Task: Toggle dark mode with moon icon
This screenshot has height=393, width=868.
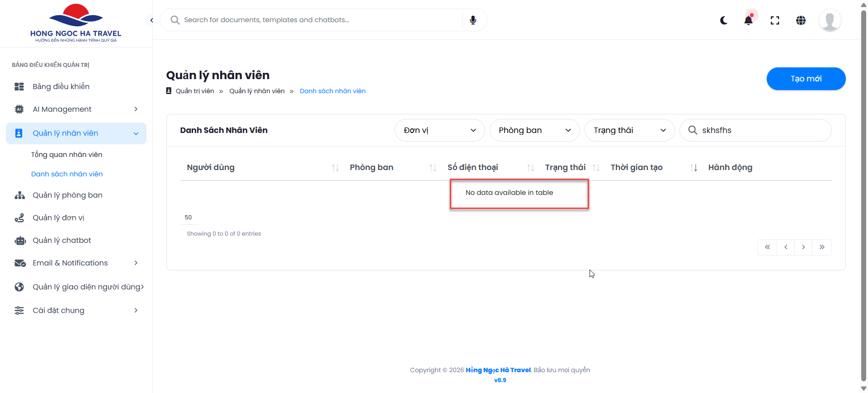Action: click(724, 20)
